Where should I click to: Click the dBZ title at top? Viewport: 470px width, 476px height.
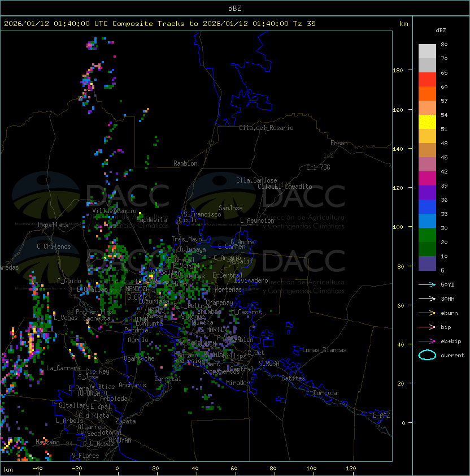(235, 8)
